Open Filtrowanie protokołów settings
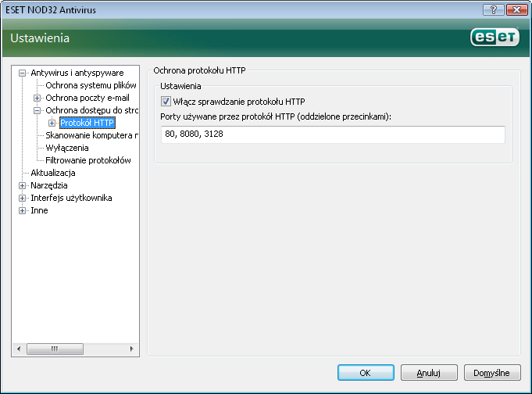 pos(88,160)
